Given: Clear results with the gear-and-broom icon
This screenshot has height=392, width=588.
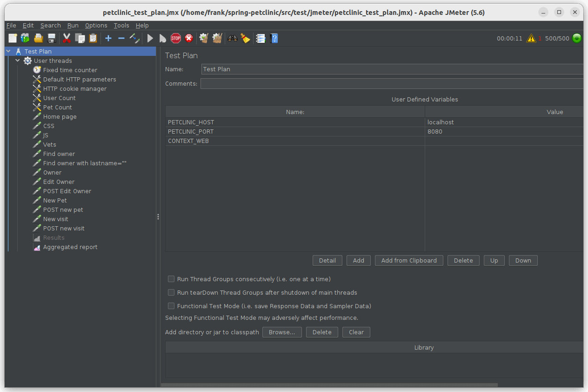Looking at the screenshot, I should click(204, 38).
